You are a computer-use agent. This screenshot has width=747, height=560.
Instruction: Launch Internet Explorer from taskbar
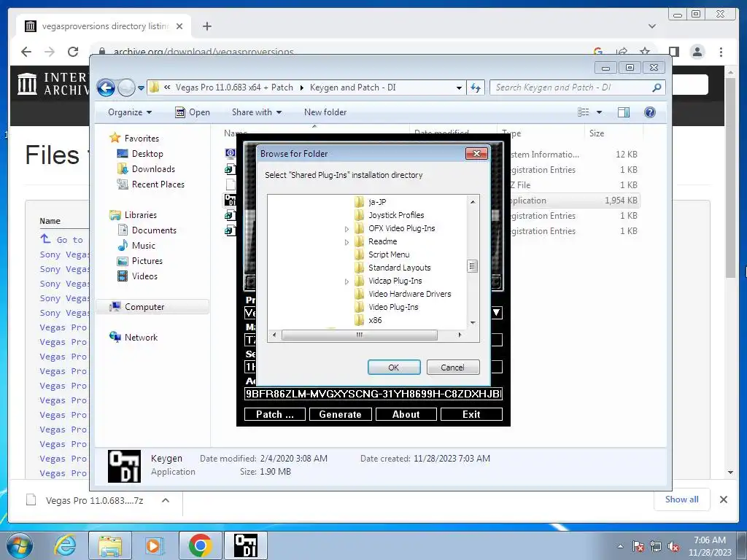(x=65, y=545)
